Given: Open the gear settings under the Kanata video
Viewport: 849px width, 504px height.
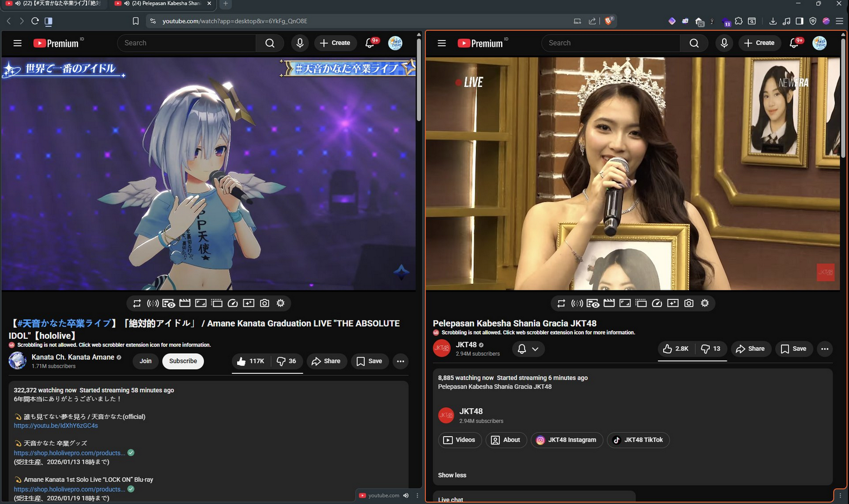Looking at the screenshot, I should coord(281,303).
